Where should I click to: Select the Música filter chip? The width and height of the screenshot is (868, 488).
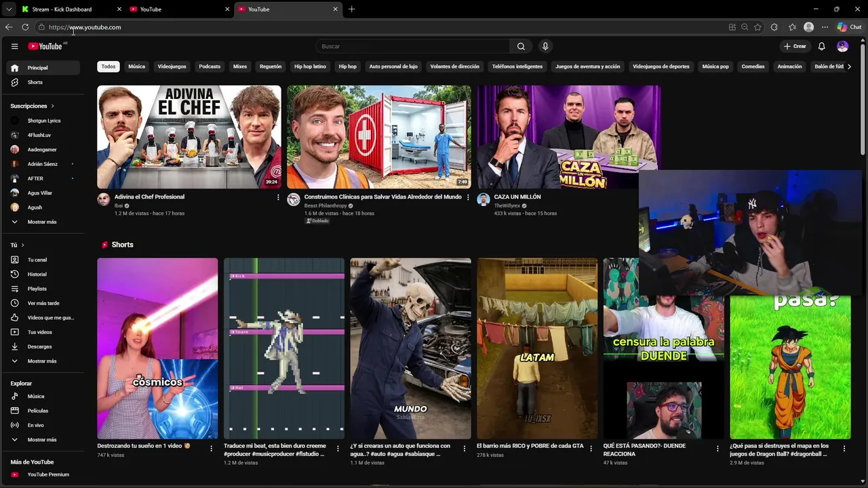(x=137, y=66)
